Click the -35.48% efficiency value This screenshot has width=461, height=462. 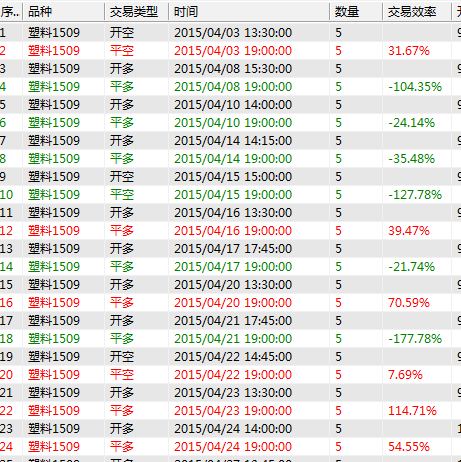412,159
